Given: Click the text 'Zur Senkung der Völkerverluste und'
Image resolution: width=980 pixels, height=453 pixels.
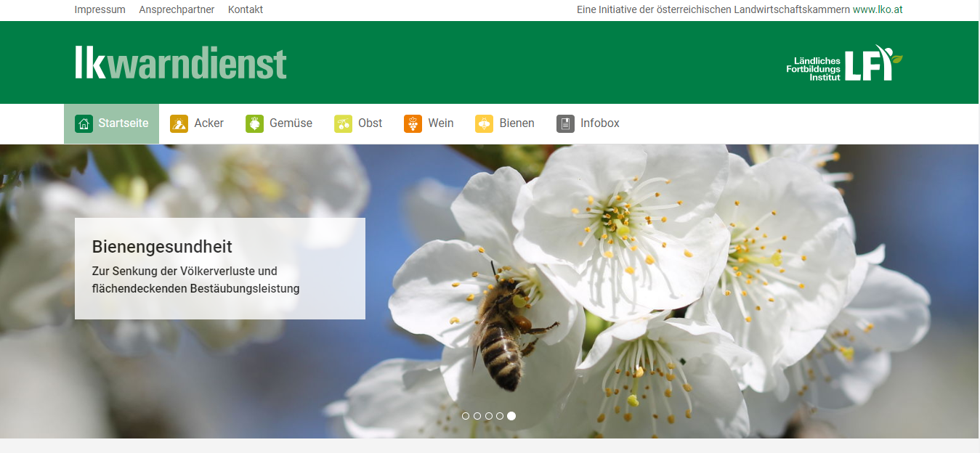Looking at the screenshot, I should (185, 271).
